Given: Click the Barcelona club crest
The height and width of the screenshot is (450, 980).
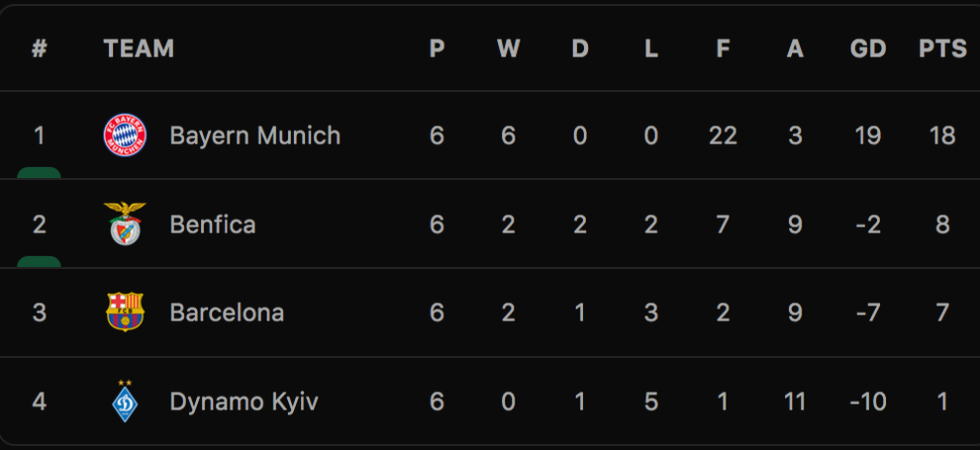Looking at the screenshot, I should [x=126, y=313].
